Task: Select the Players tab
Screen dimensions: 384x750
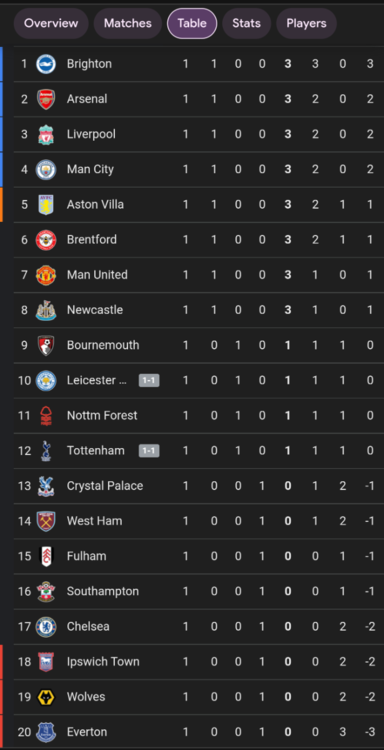Action: point(307,23)
